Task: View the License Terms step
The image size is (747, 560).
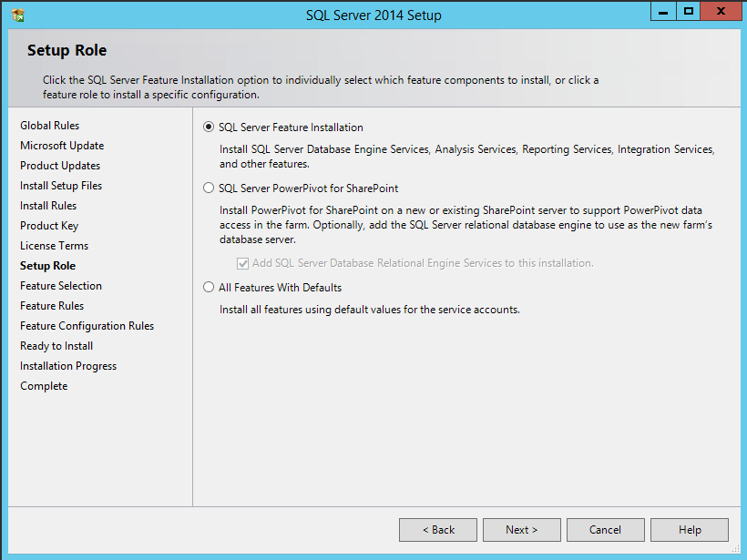Action: click(x=54, y=245)
